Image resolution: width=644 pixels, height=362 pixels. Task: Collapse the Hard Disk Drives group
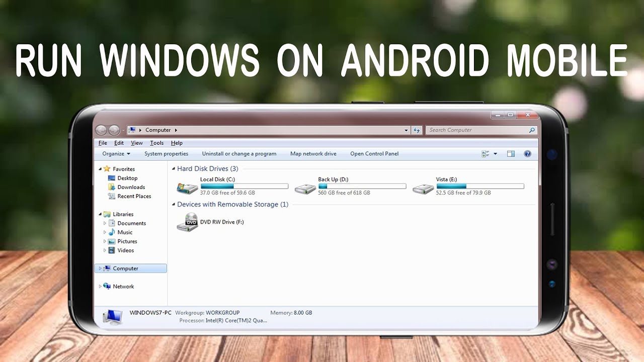[174, 169]
